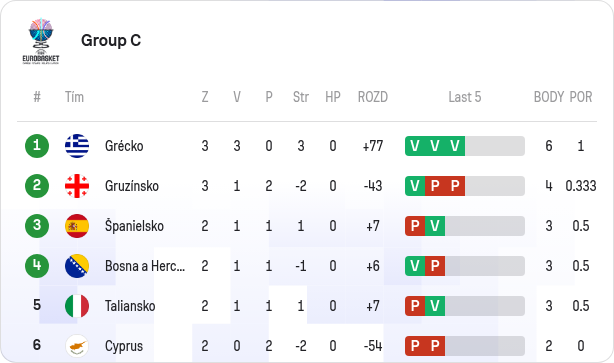
Task: Click the Greece flag icon
Action: [77, 146]
